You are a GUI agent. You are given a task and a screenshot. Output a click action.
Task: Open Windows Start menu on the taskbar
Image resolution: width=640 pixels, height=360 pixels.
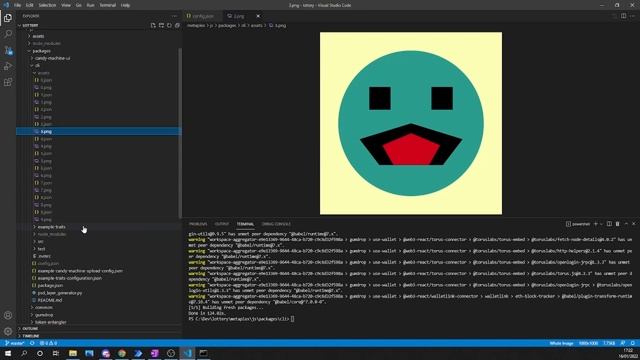click(8, 353)
